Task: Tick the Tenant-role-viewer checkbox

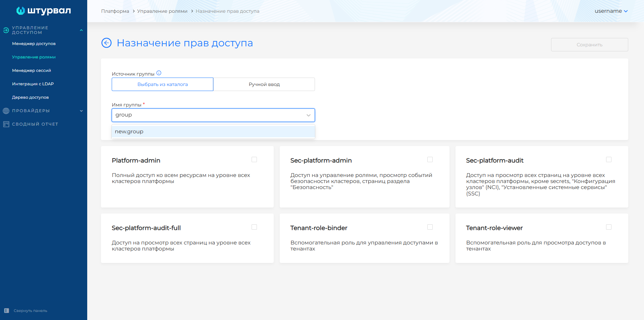Action: (609, 227)
